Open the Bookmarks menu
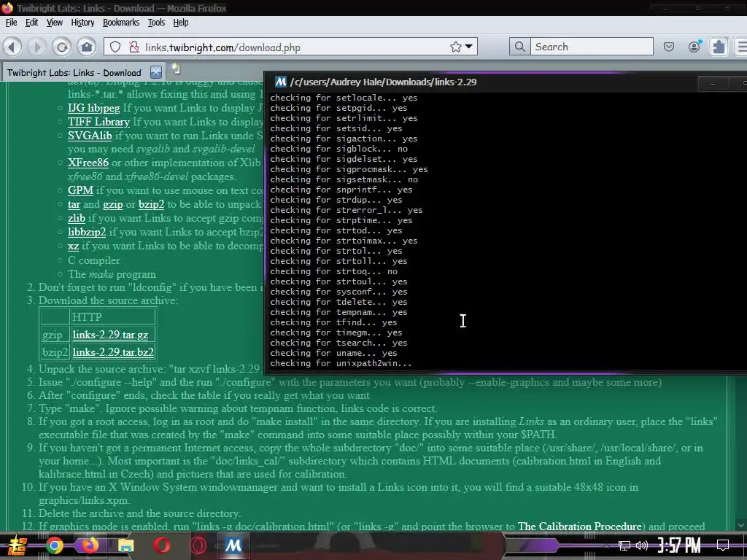 (x=121, y=23)
